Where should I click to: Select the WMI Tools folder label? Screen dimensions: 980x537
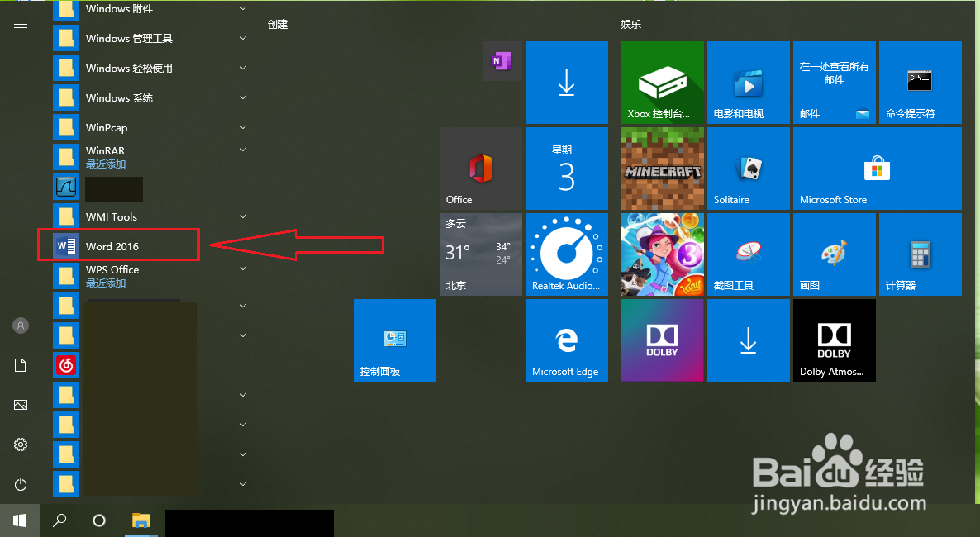tap(112, 217)
